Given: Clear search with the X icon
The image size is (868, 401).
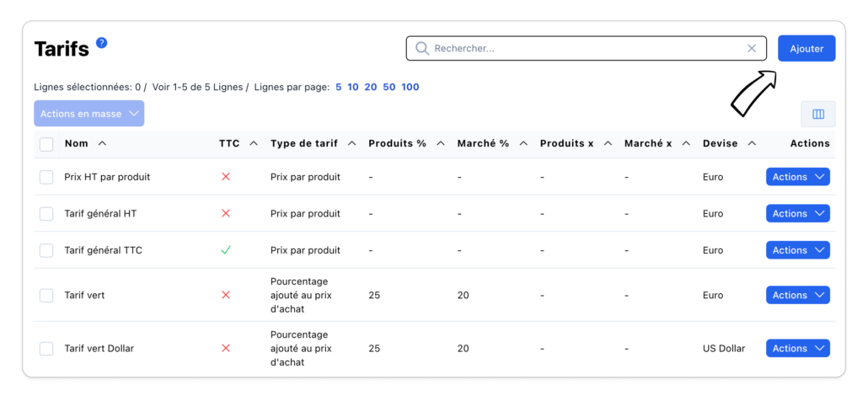Looking at the screenshot, I should point(752,49).
